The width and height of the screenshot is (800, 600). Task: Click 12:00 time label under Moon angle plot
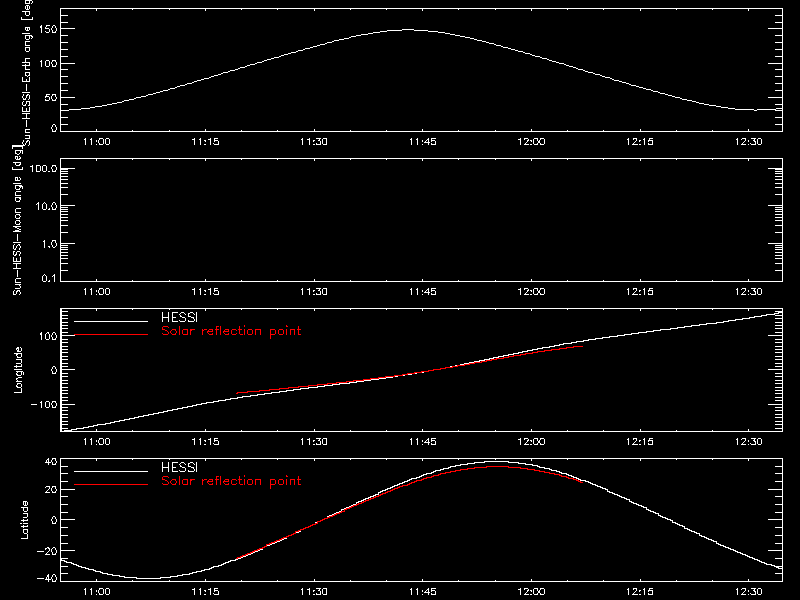click(531, 292)
